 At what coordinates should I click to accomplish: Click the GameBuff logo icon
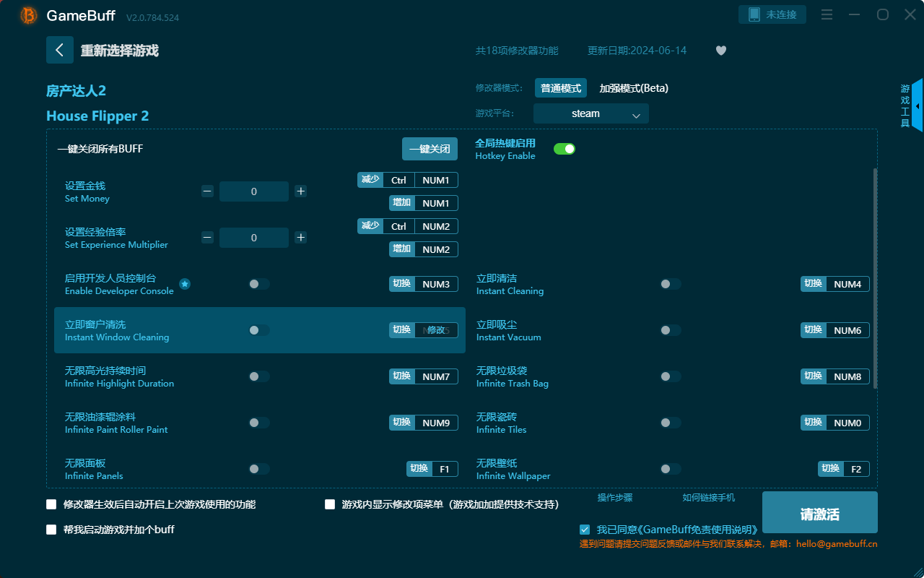coord(29,15)
